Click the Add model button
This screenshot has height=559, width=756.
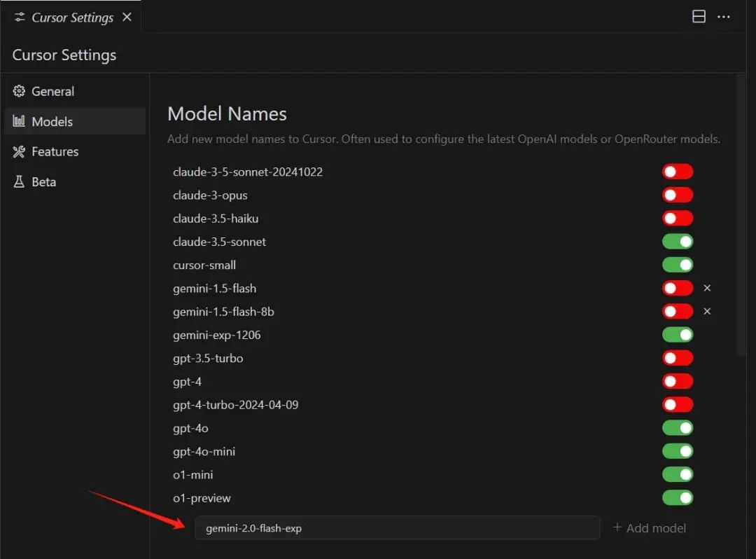pyautogui.click(x=649, y=528)
